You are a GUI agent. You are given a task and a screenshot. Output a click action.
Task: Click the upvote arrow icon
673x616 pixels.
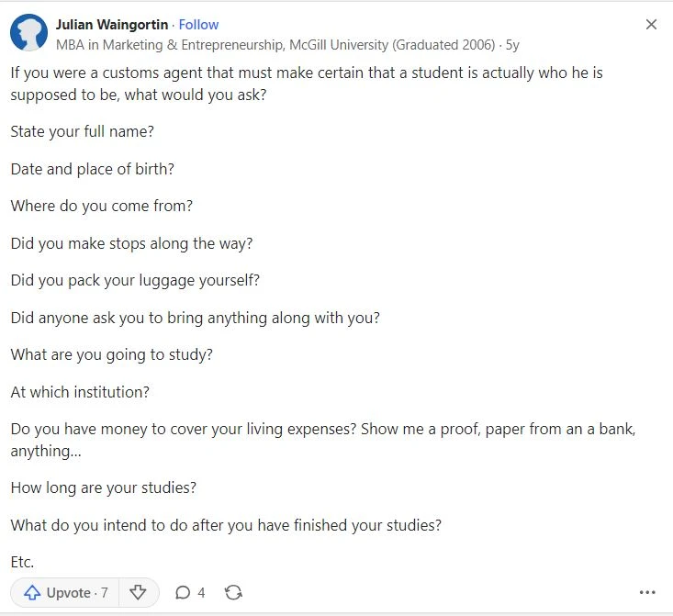pos(32,593)
